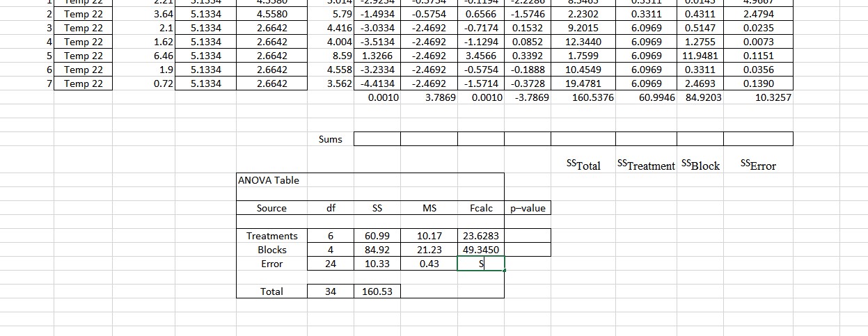Click Error MS value 0.43
Screen dimensions: 868x336
429,264
